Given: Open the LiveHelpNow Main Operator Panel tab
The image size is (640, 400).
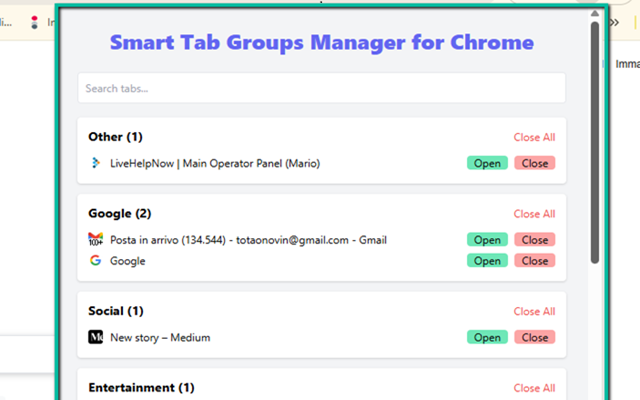Looking at the screenshot, I should 487,163.
